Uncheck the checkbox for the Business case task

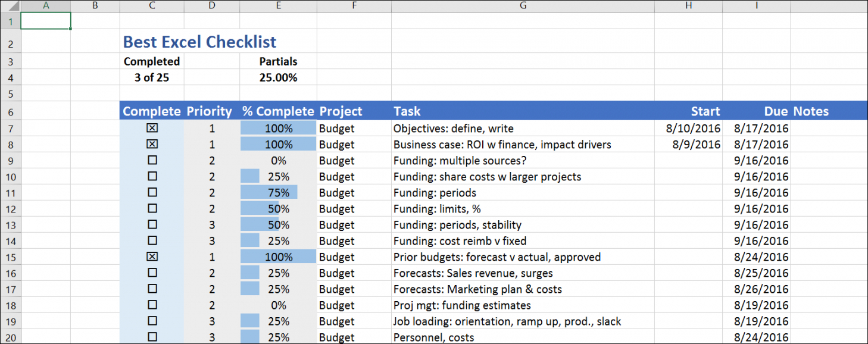152,145
